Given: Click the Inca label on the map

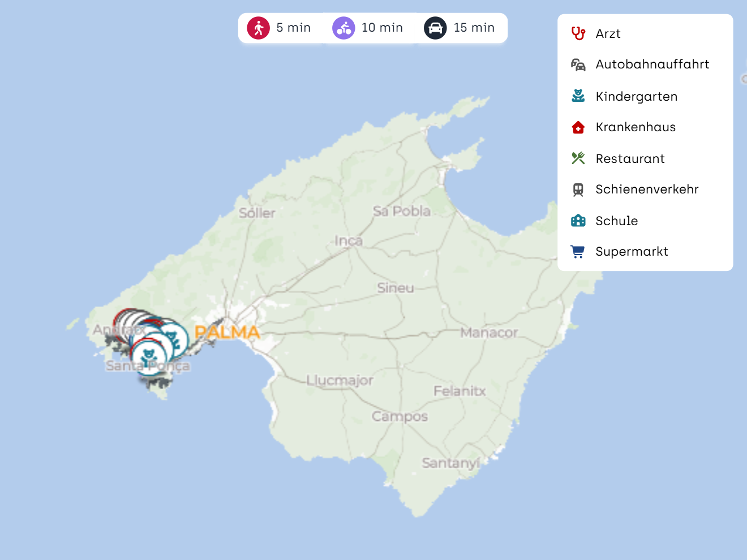Looking at the screenshot, I should pos(349,241).
